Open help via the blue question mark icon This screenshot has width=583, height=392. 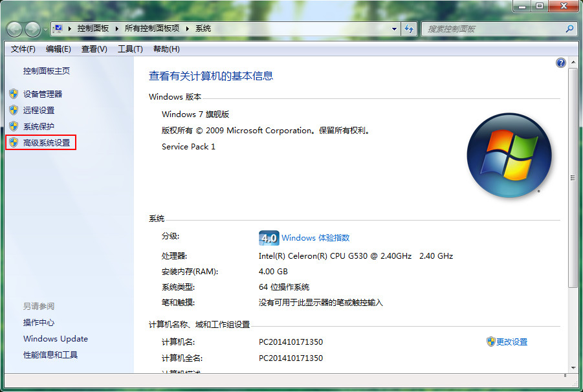coord(560,63)
